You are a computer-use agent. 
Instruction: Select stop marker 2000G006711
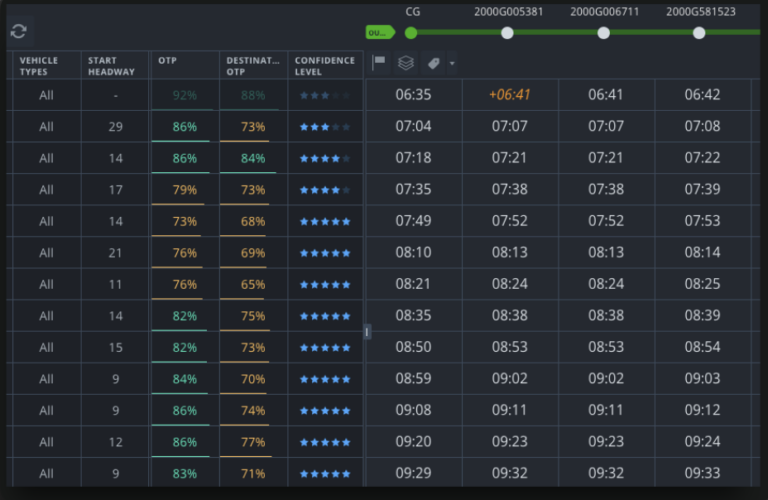tap(604, 33)
